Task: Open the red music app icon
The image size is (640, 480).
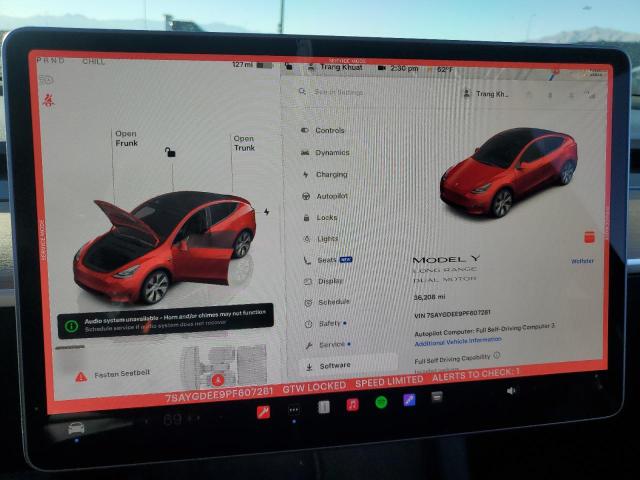Action: 353,404
